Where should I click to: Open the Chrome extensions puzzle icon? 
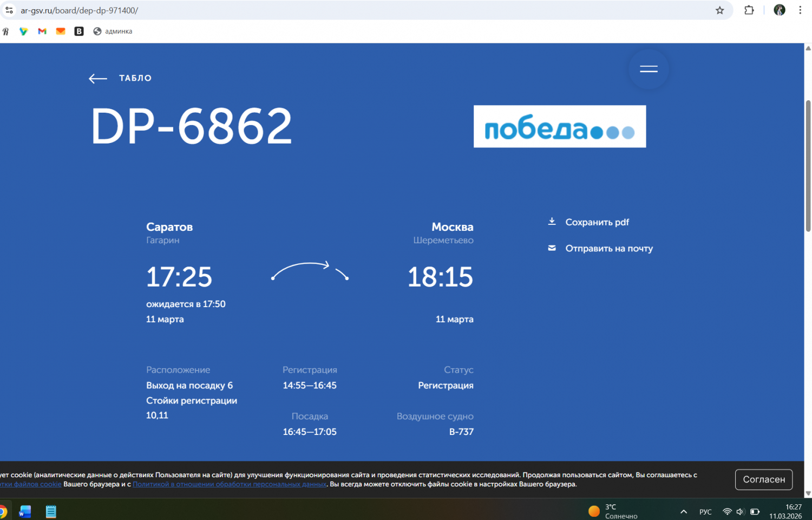click(749, 10)
